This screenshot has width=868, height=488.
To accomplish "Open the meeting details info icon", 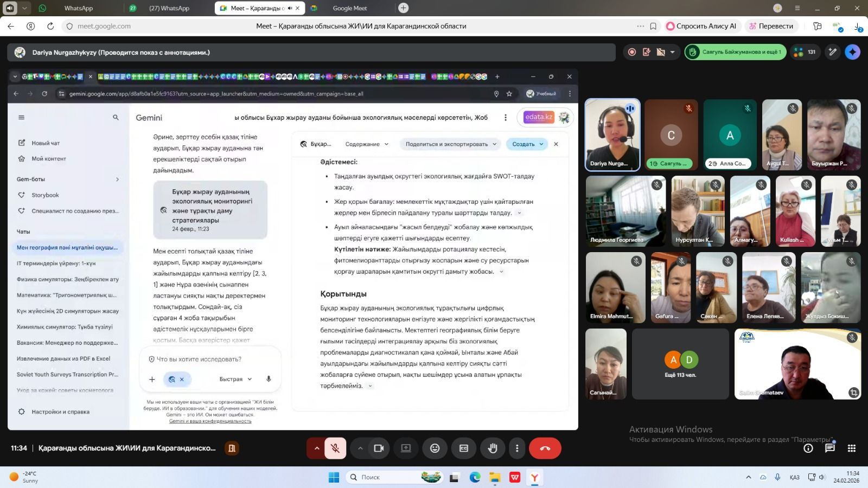I will coord(808,448).
